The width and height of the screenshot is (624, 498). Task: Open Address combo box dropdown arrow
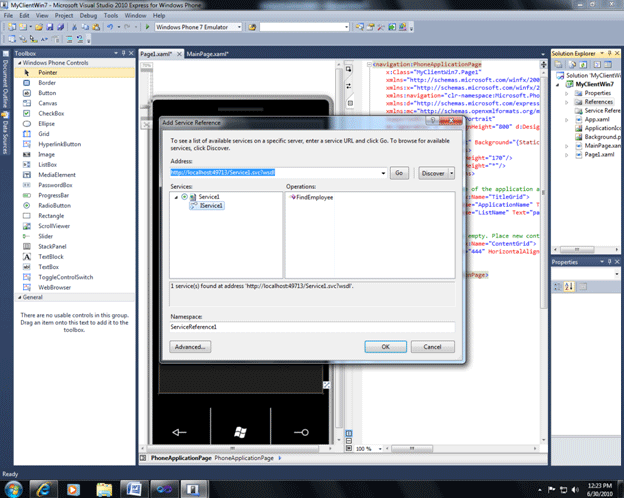[383, 173]
